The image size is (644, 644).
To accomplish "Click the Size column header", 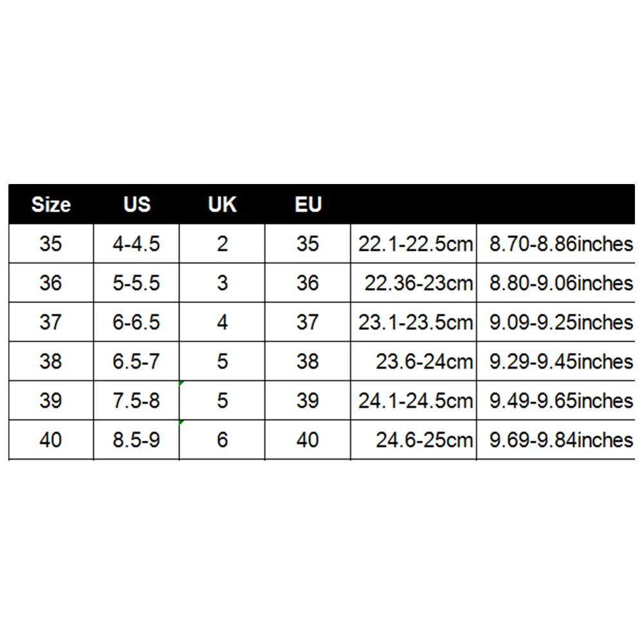I will pyautogui.click(x=51, y=205).
